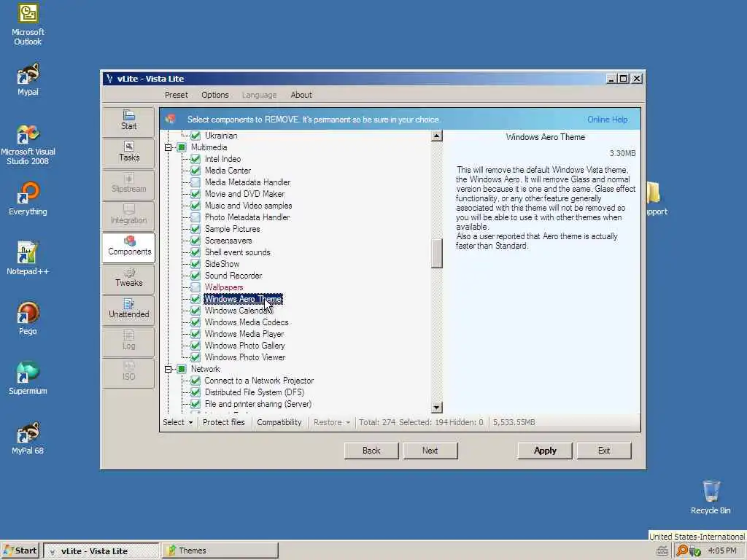Uncheck the Intel Indeo checkbox
The height and width of the screenshot is (560, 747).
coord(196,158)
